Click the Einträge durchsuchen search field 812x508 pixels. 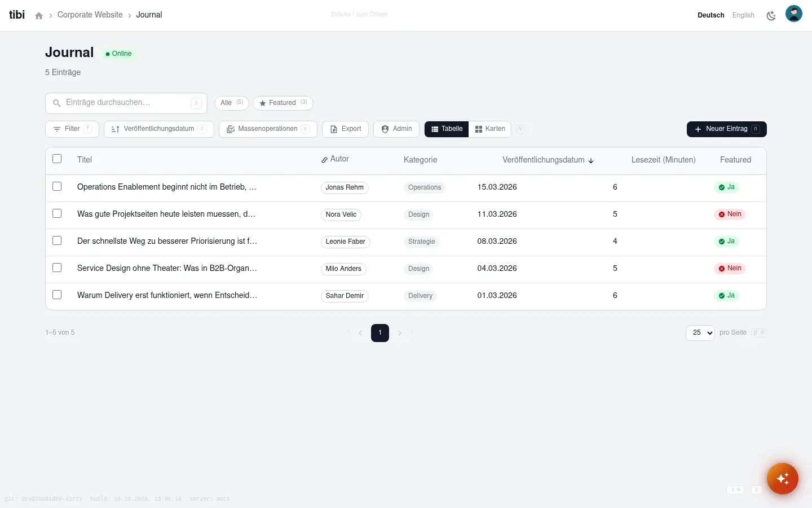pyautogui.click(x=126, y=103)
